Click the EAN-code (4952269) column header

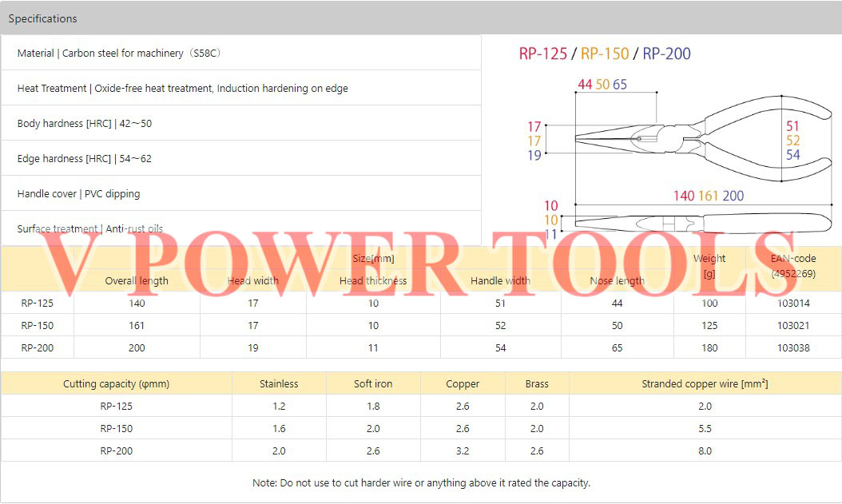[x=792, y=264]
